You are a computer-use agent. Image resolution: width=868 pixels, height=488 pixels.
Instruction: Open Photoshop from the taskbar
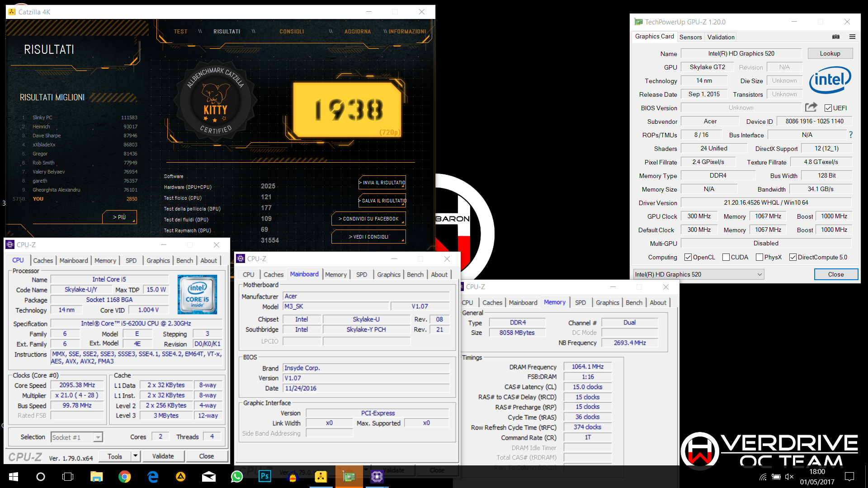(265, 477)
